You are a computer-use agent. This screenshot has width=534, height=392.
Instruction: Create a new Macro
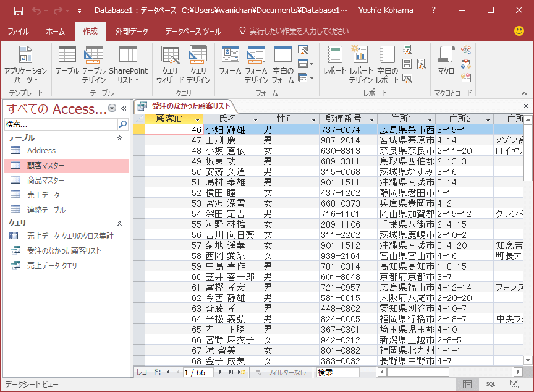(446, 60)
